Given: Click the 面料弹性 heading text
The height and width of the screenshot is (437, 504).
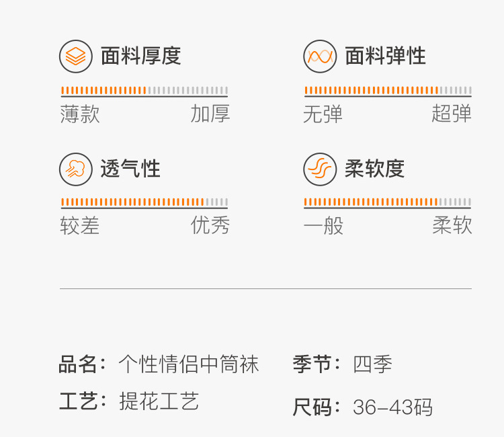Looking at the screenshot, I should pos(385,56).
